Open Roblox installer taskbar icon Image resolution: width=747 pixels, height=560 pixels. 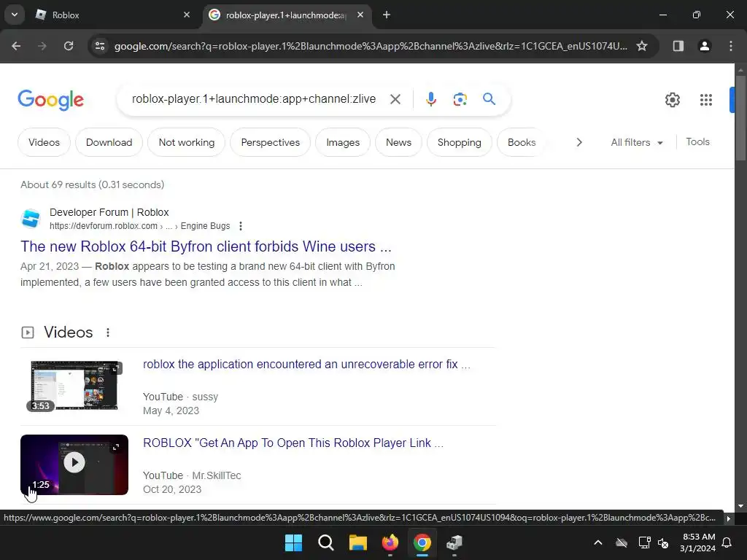pyautogui.click(x=454, y=542)
